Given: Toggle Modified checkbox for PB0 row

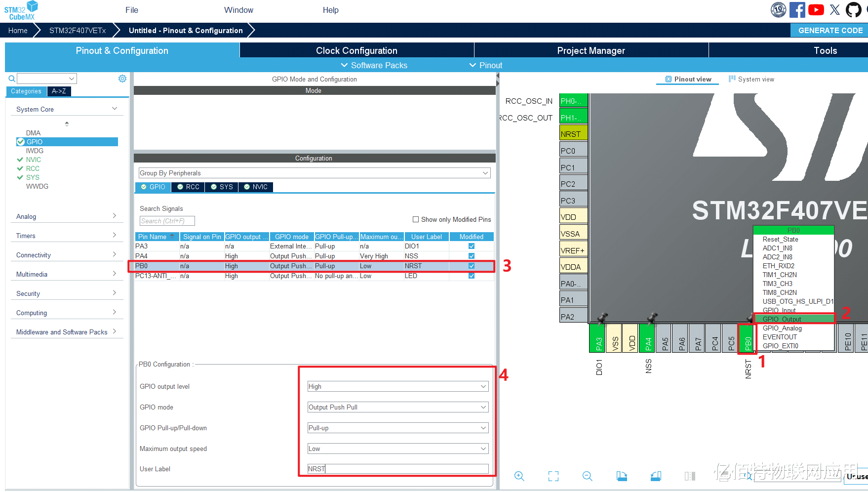Looking at the screenshot, I should click(472, 266).
